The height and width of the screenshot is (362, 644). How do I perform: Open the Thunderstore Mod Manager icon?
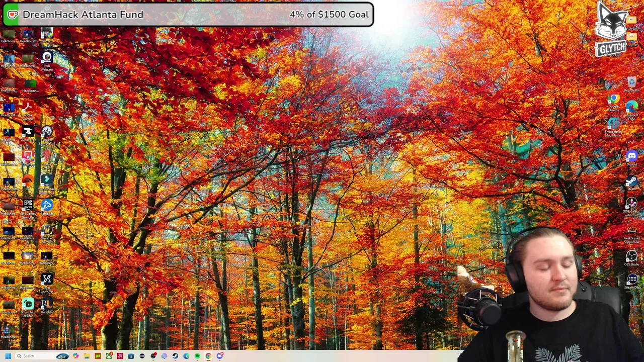pos(613,126)
